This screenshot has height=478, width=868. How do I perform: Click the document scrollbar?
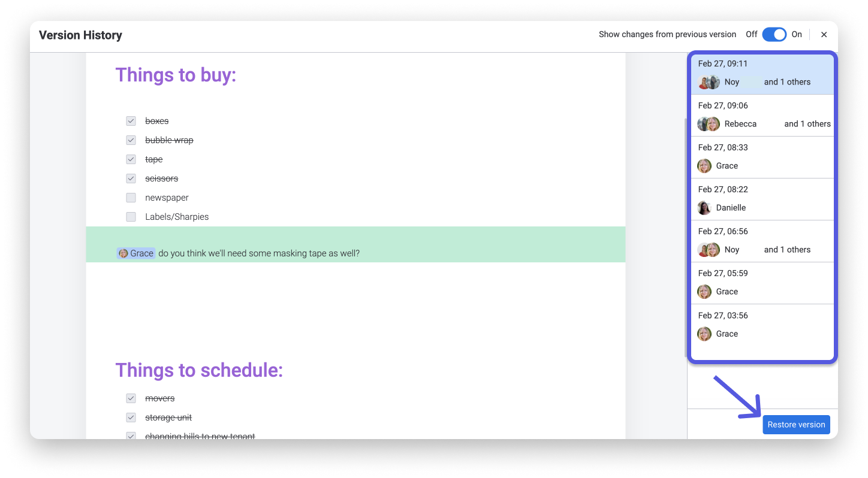pyautogui.click(x=686, y=238)
